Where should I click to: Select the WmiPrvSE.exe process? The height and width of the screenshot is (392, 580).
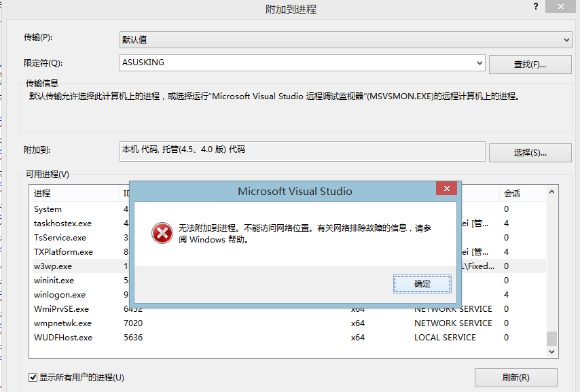pyautogui.click(x=61, y=308)
